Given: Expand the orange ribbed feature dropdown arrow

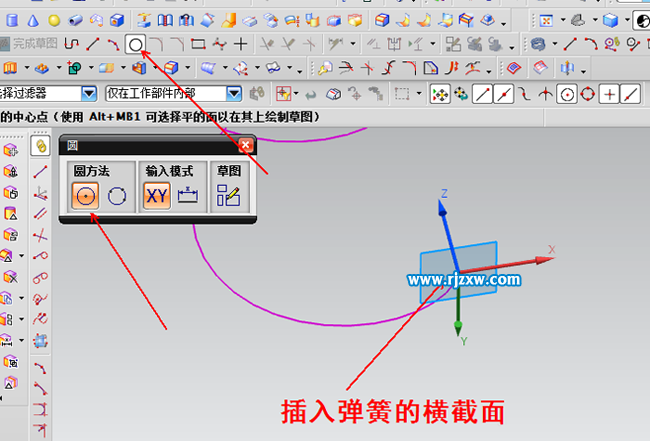Looking at the screenshot, I should pos(26,67).
